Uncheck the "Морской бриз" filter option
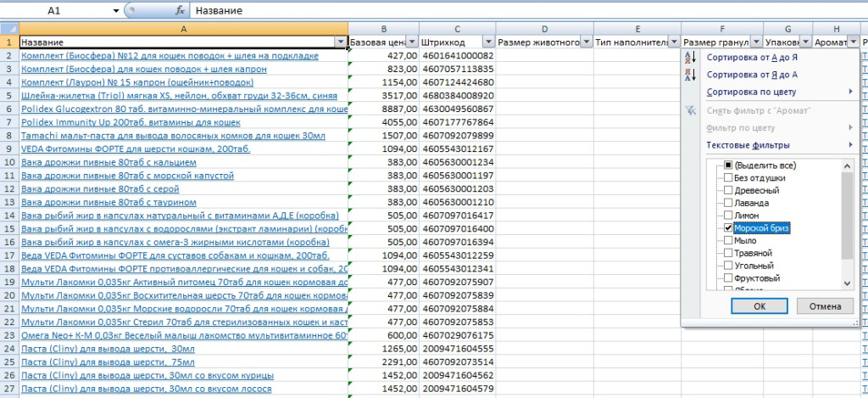 (728, 227)
